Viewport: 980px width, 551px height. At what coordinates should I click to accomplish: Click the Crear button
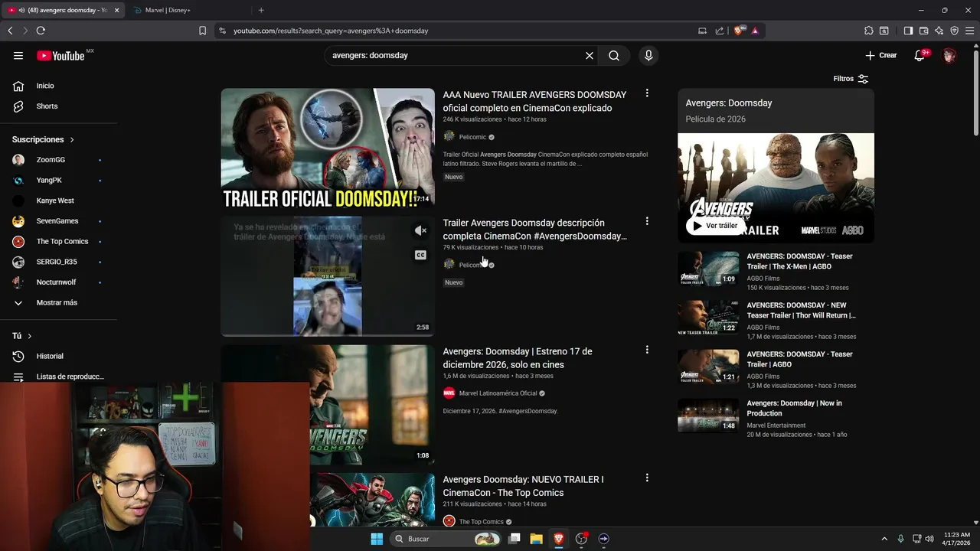(881, 55)
